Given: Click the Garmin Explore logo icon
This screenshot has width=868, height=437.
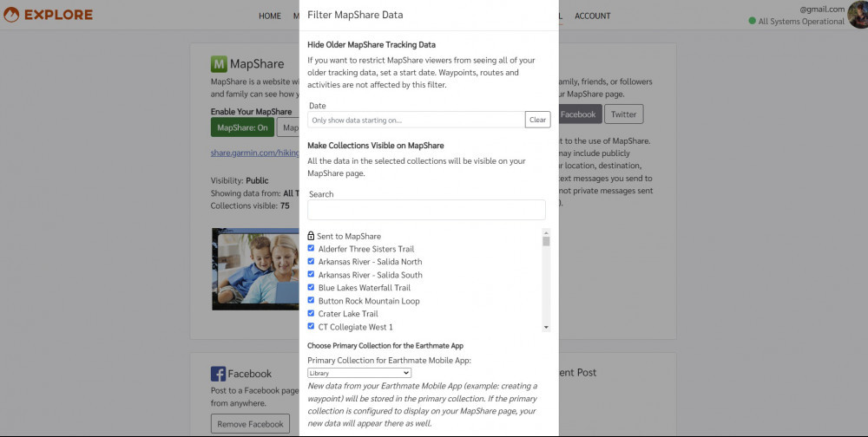Looking at the screenshot, I should (x=11, y=15).
